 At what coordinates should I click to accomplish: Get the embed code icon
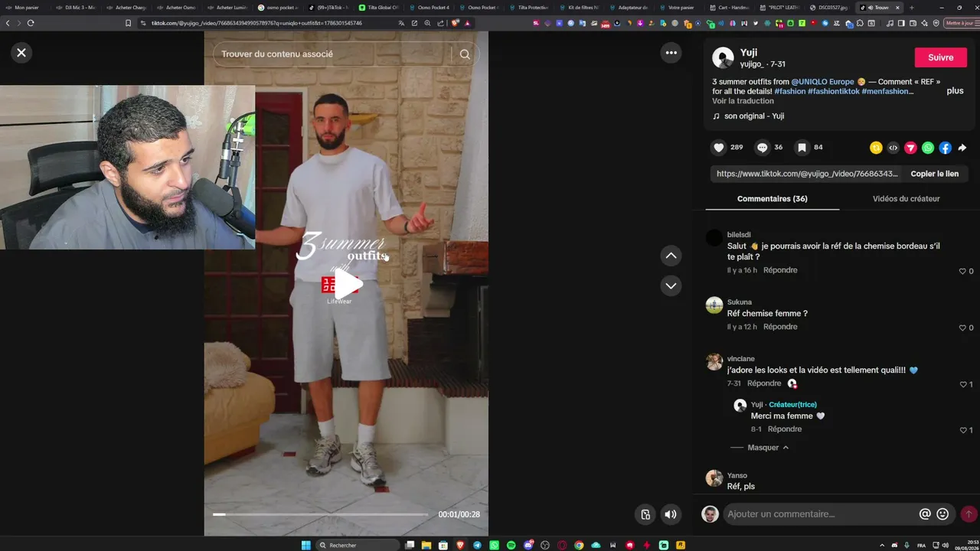click(893, 148)
